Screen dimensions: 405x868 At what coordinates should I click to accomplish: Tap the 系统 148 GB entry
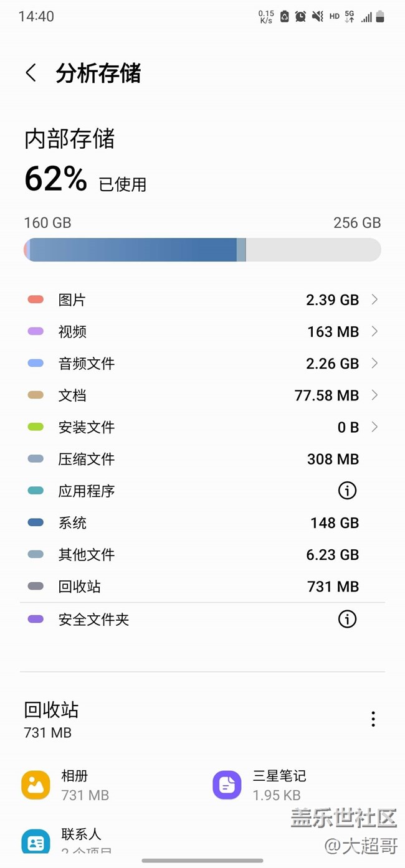tap(202, 523)
